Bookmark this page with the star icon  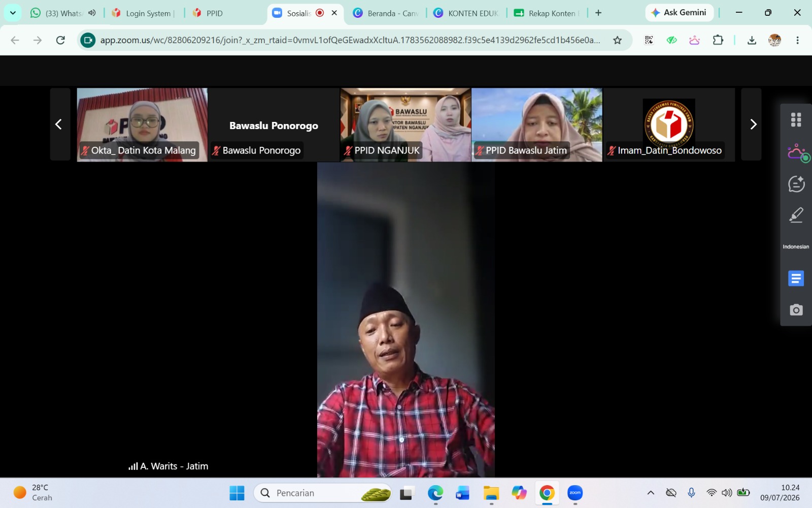coord(617,40)
